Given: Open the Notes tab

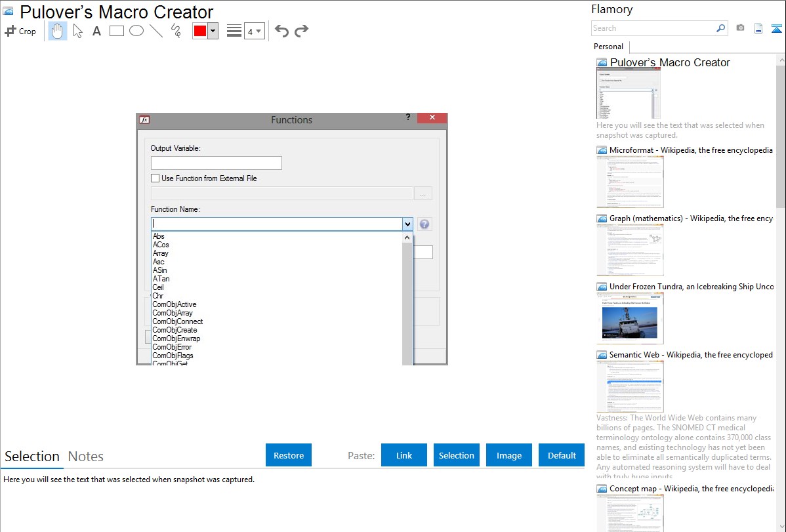Looking at the screenshot, I should 86,457.
